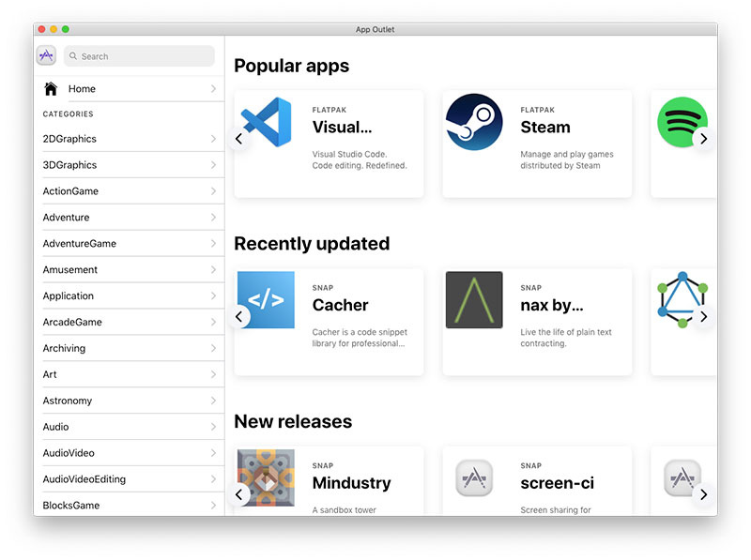Select the nax app icon
751x560 pixels.
point(474,300)
